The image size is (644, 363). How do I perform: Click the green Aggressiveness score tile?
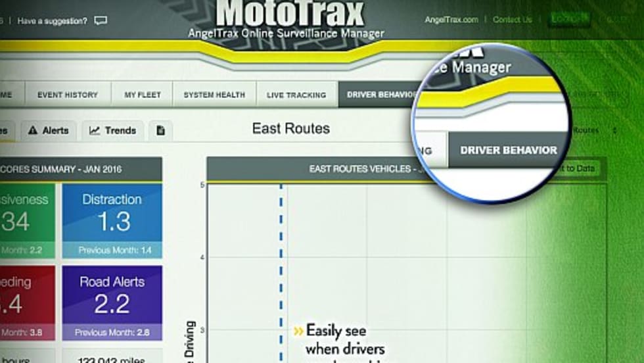pyautogui.click(x=26, y=220)
